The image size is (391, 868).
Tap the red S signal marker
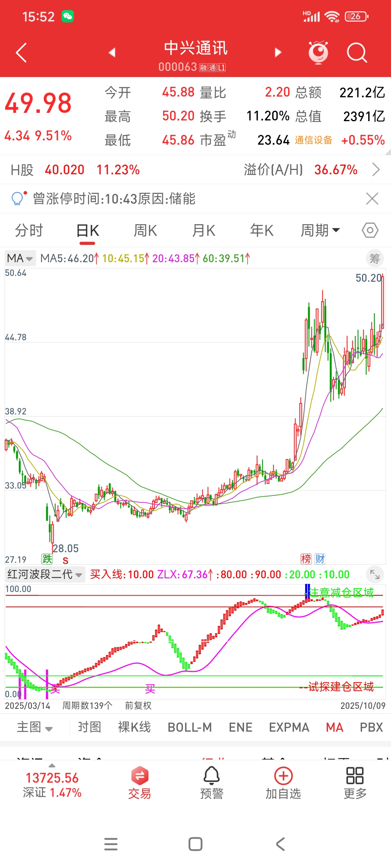pos(66,561)
